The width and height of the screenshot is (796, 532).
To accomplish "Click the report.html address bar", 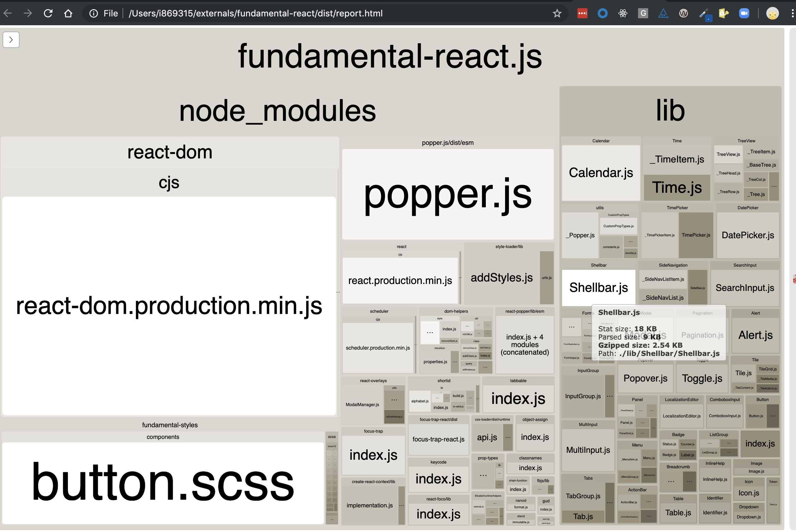I will click(x=255, y=14).
